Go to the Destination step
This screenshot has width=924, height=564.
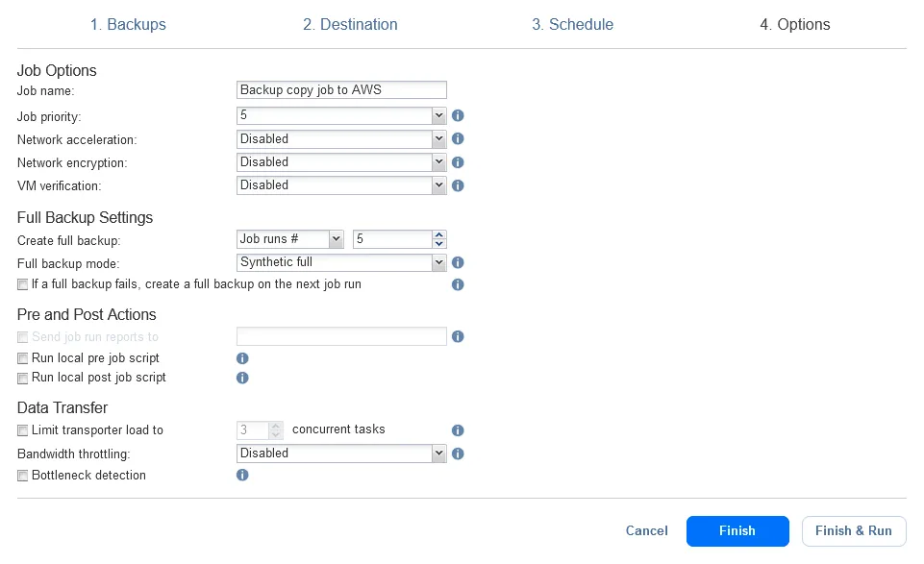pos(350,24)
